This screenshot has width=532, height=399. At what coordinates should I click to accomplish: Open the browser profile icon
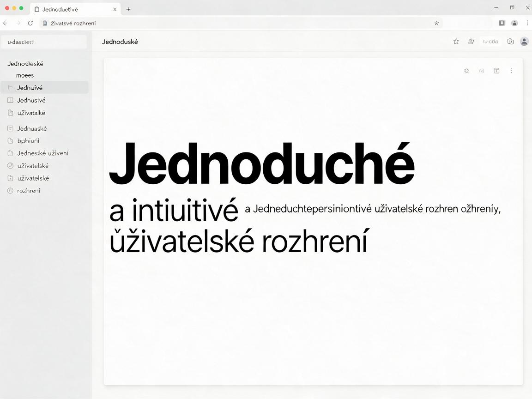click(515, 23)
